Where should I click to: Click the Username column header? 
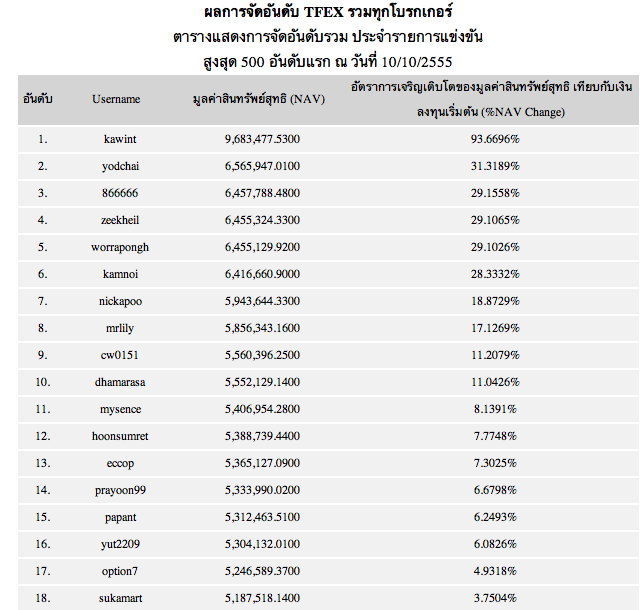116,99
